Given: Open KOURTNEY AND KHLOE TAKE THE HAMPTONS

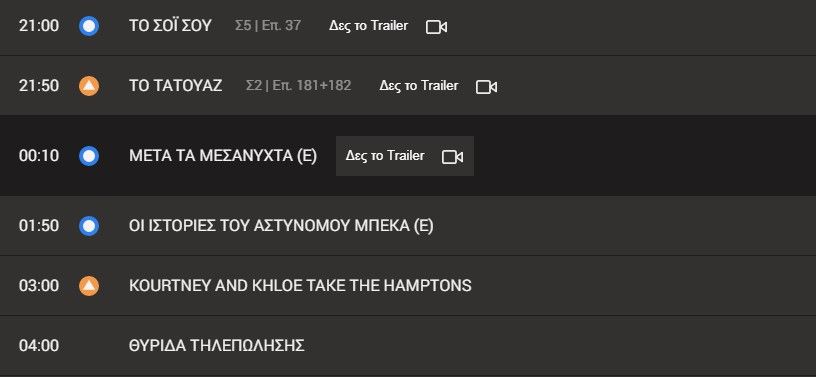Looking at the screenshot, I should click(300, 285).
